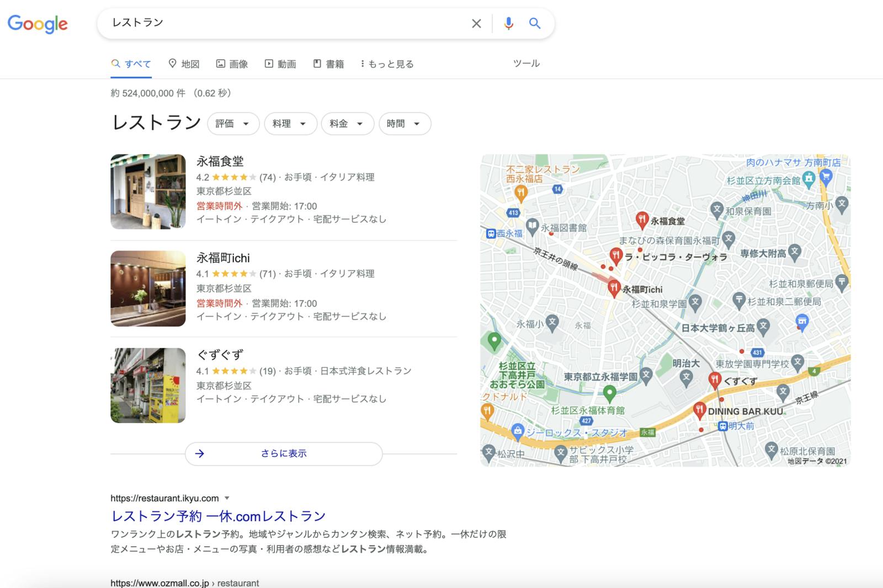Expand the 評価 filter dropdown
Viewport: 883px width, 588px height.
click(233, 124)
